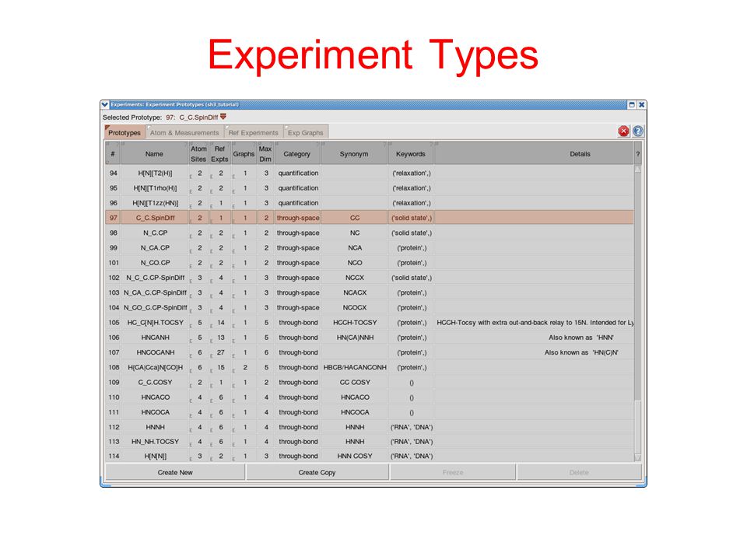Click the HBCB/HACANCONH synonym cell
Screen dimensions: 747x560
pyautogui.click(x=355, y=368)
